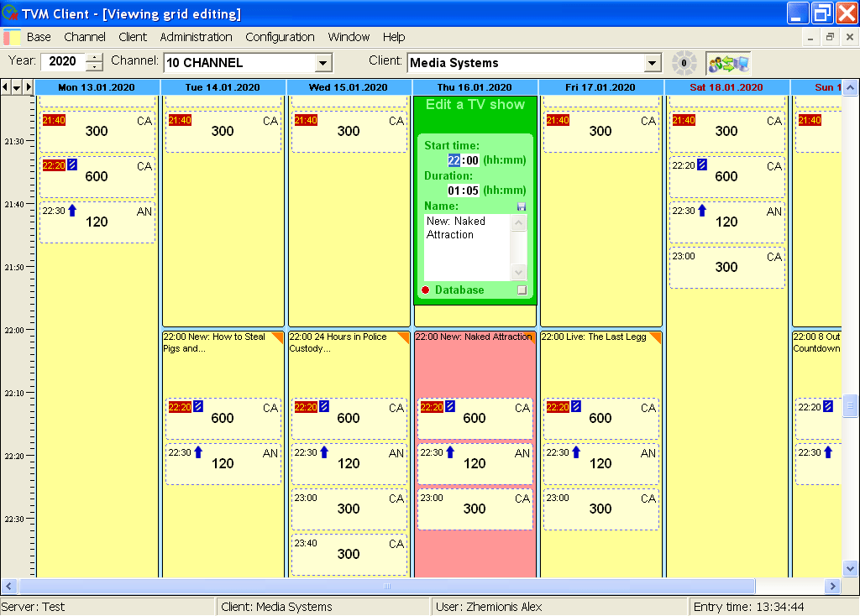This screenshot has height=616, width=860.
Task: Click the app icon left of Base menu
Action: (12, 37)
